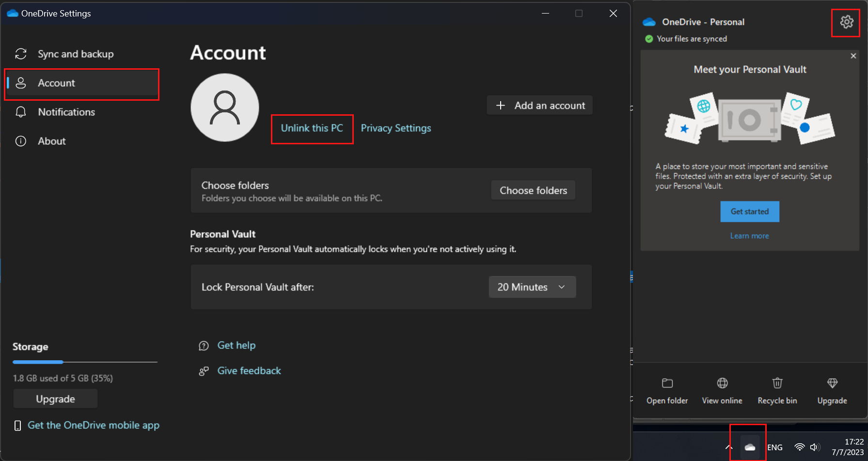Open Recycle bin from the OneDrive flyout
The image size is (868, 461).
coord(777,391)
